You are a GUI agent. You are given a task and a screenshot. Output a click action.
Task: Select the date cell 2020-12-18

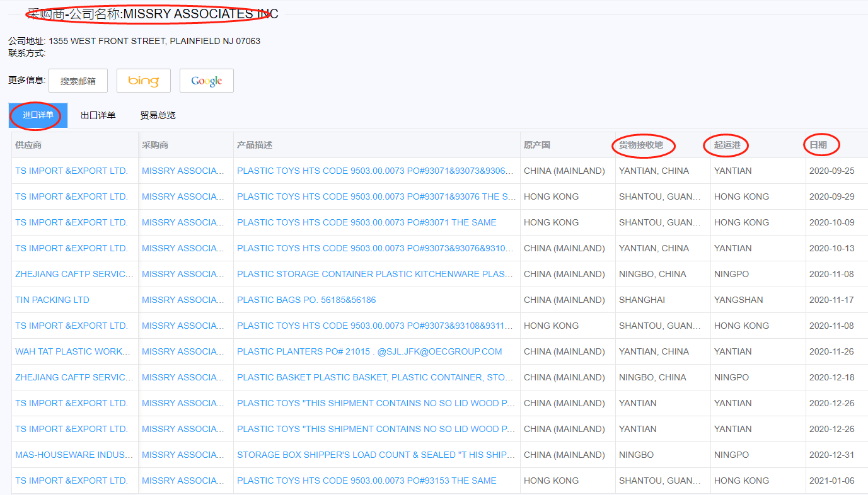tap(832, 377)
